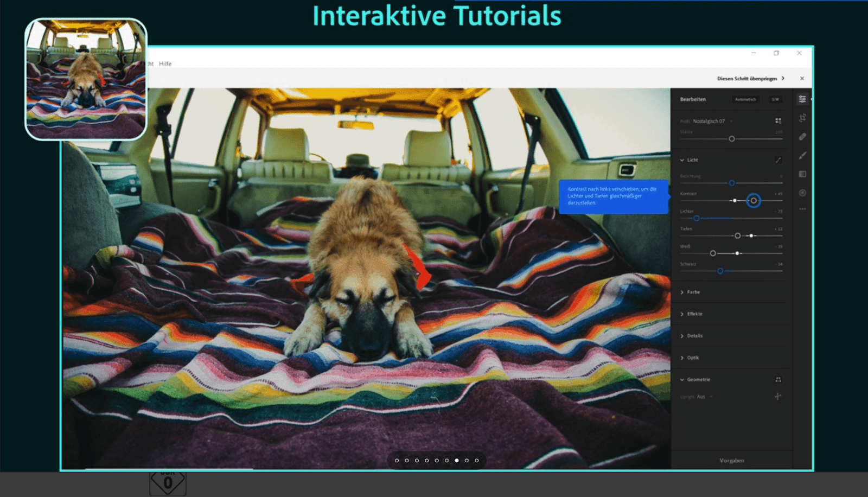Click the Tiefen value + 12

[x=778, y=229]
